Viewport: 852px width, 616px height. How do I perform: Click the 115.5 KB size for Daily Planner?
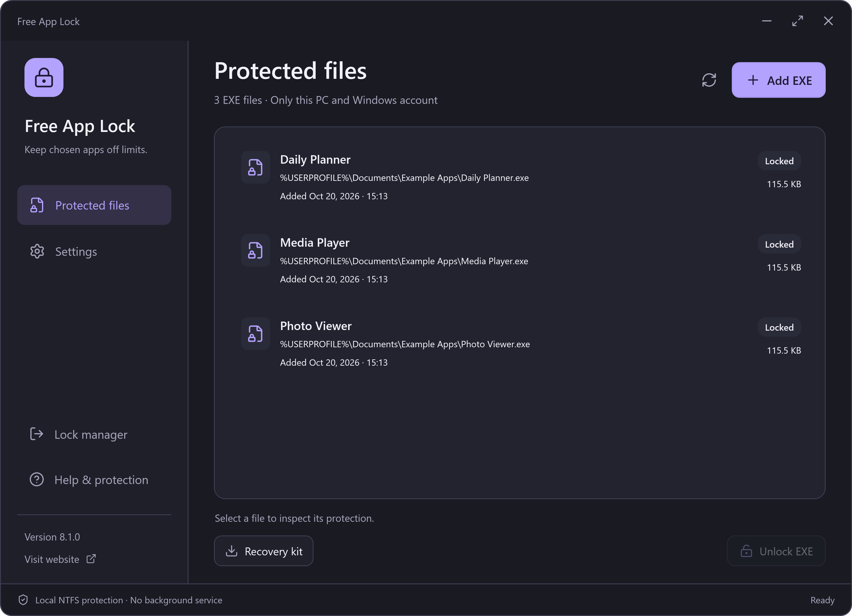[x=784, y=184]
